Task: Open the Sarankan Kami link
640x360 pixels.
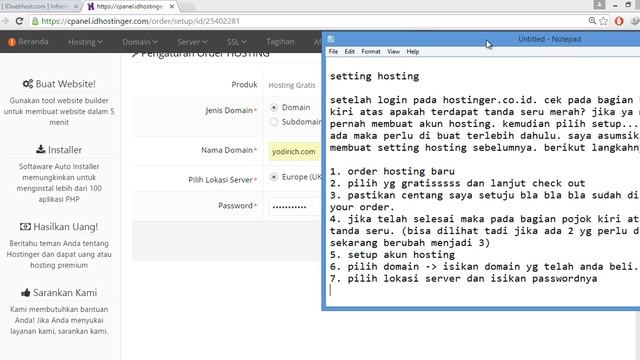Action: point(59,293)
